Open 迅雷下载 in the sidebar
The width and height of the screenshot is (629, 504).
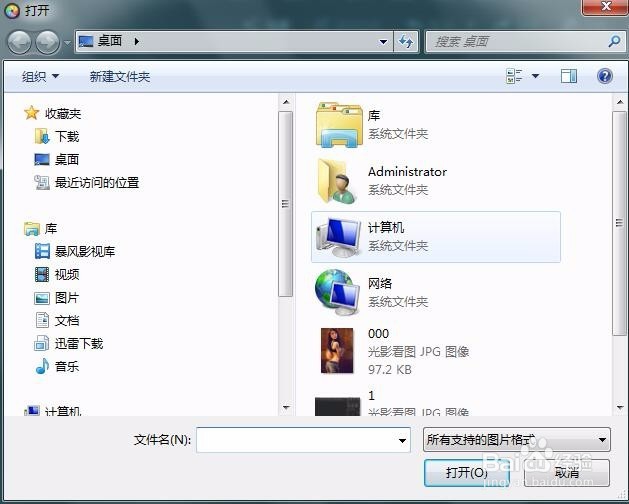click(79, 343)
